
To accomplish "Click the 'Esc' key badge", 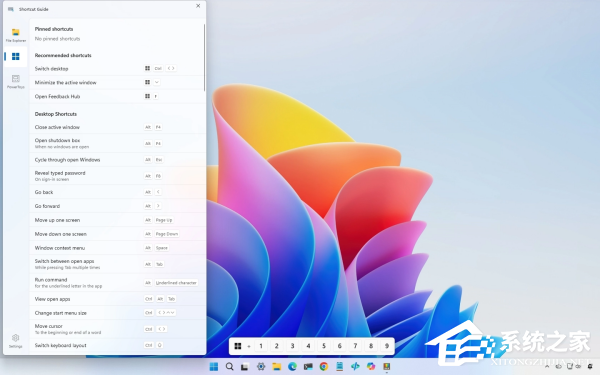I will click(x=158, y=160).
